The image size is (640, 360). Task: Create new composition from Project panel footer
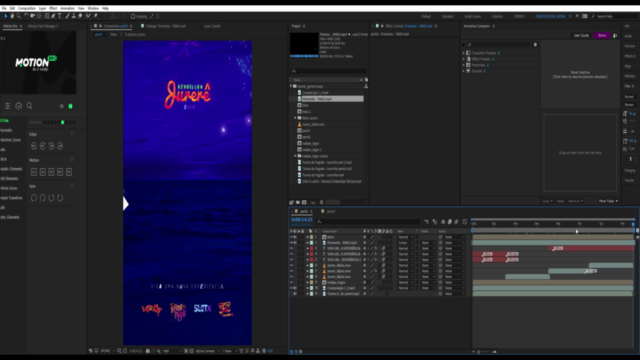(x=304, y=202)
